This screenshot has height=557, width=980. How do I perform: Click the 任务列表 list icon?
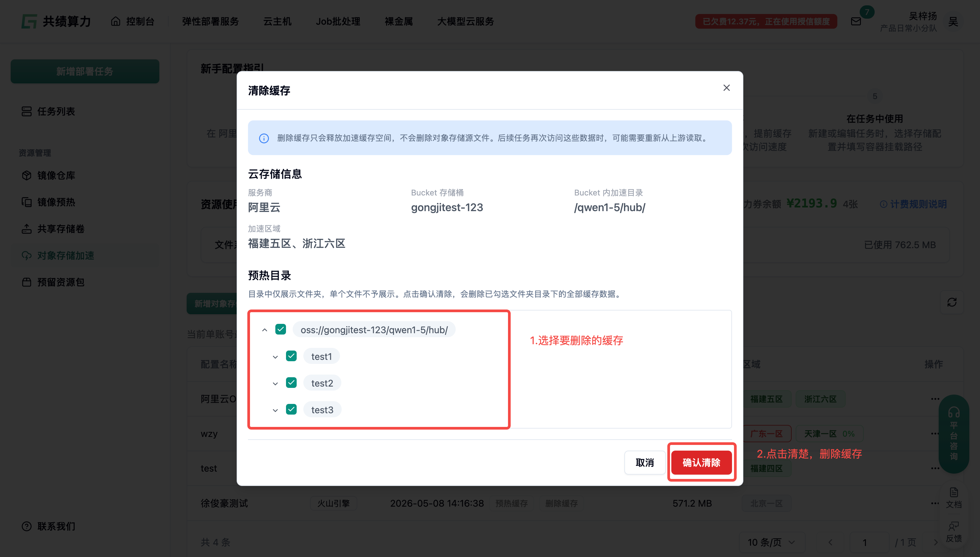pyautogui.click(x=26, y=111)
